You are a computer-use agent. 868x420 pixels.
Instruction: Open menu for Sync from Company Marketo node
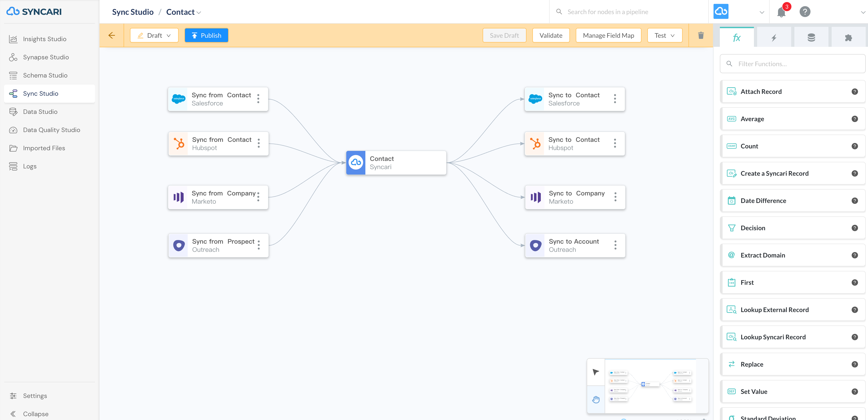click(x=258, y=197)
